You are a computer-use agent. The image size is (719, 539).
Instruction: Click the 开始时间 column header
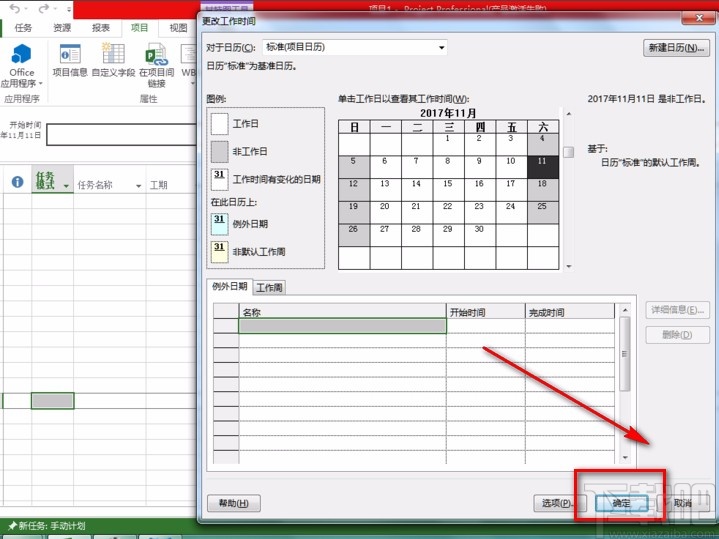(x=485, y=311)
